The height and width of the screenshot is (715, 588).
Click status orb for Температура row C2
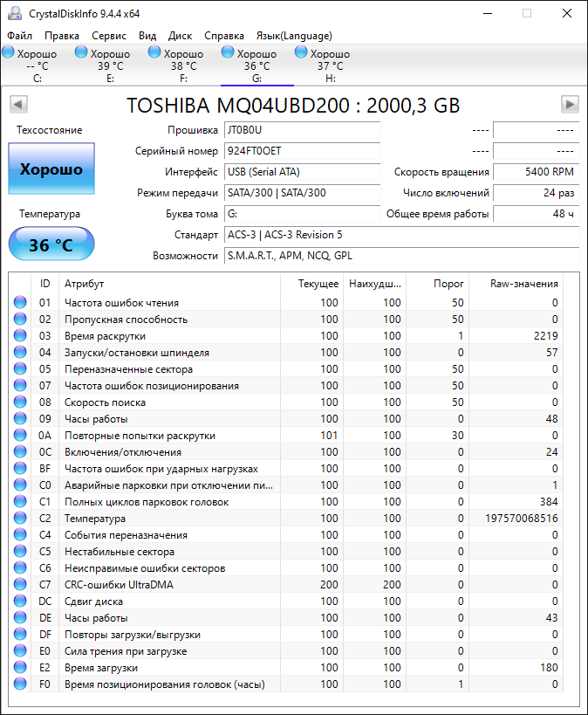tap(20, 518)
